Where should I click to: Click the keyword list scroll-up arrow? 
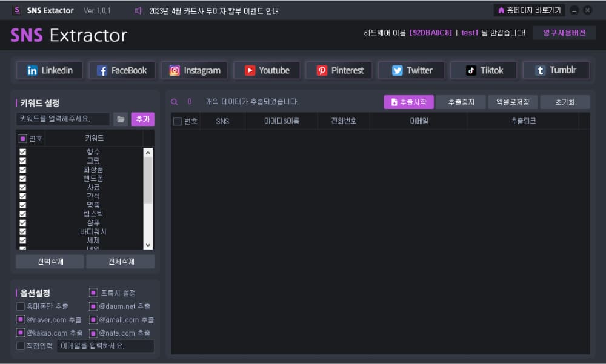(x=148, y=153)
